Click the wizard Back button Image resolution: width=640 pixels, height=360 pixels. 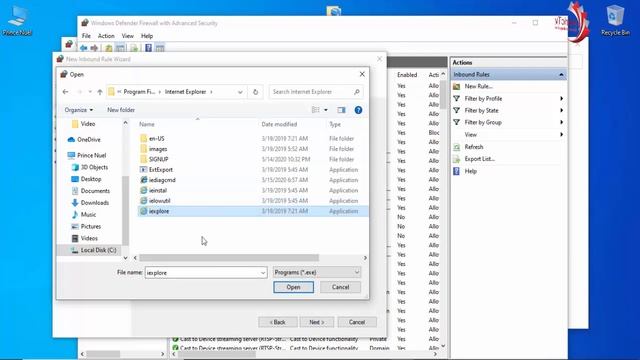tap(278, 322)
